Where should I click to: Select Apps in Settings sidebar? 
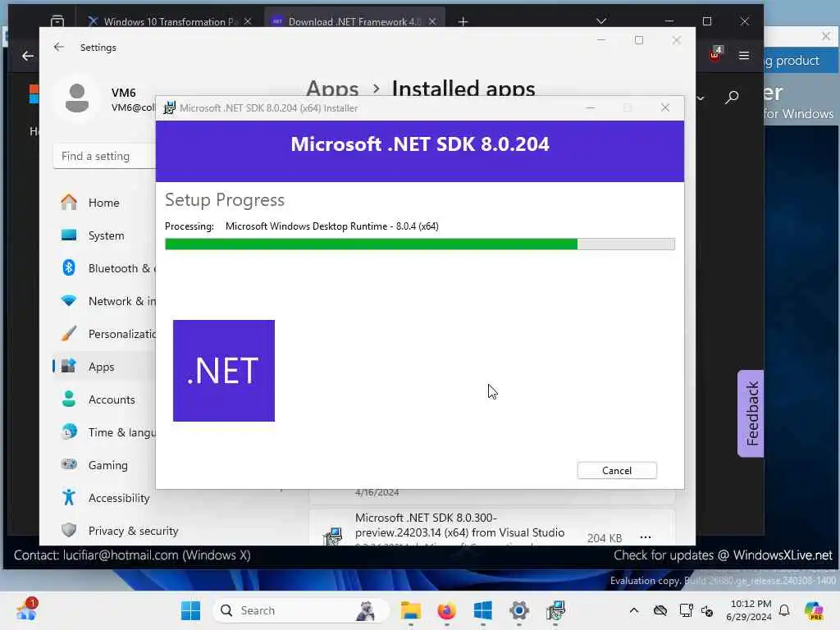coord(104,367)
